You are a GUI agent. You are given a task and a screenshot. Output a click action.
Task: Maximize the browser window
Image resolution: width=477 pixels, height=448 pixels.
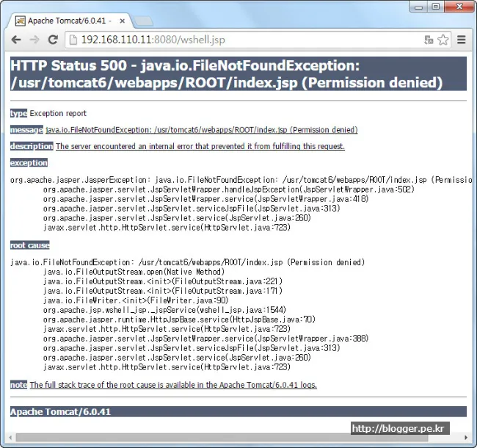click(436, 7)
